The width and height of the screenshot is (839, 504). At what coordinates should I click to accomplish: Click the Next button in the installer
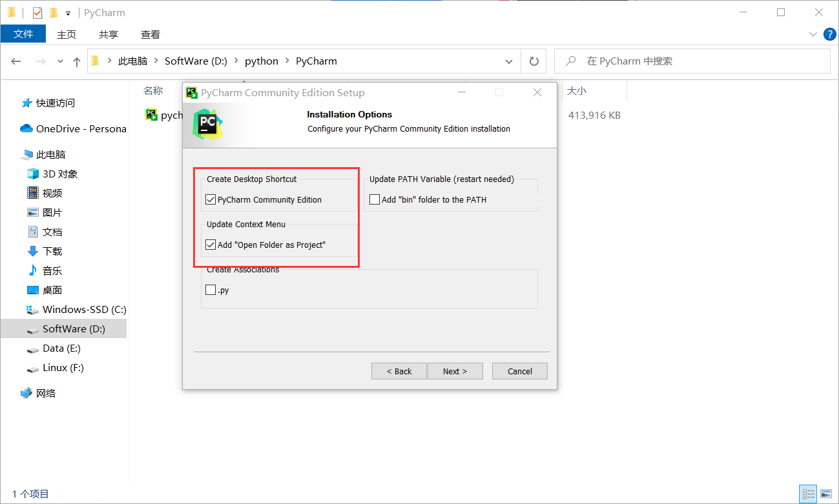coord(455,371)
